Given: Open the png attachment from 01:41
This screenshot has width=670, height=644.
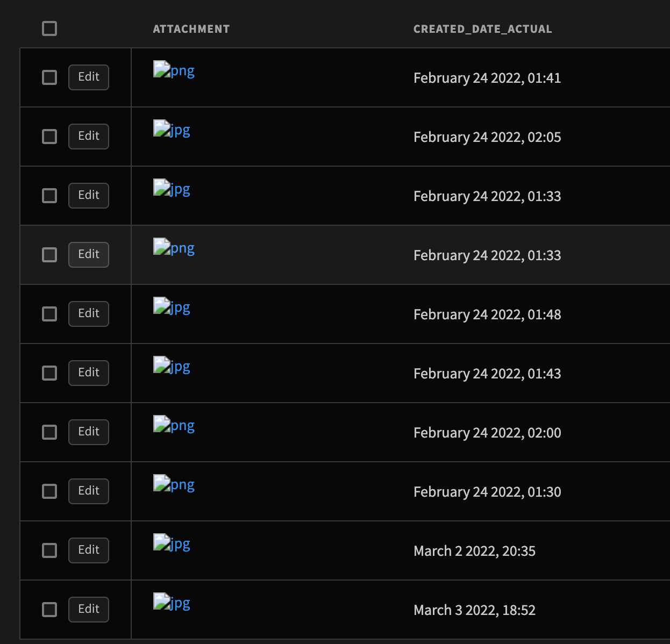Looking at the screenshot, I should [174, 70].
